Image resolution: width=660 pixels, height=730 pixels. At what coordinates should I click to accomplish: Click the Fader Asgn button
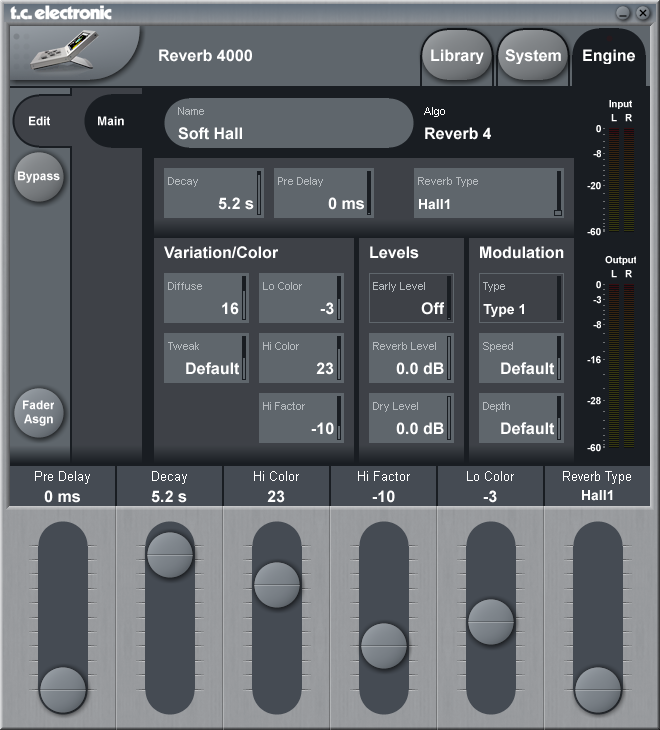click(39, 412)
